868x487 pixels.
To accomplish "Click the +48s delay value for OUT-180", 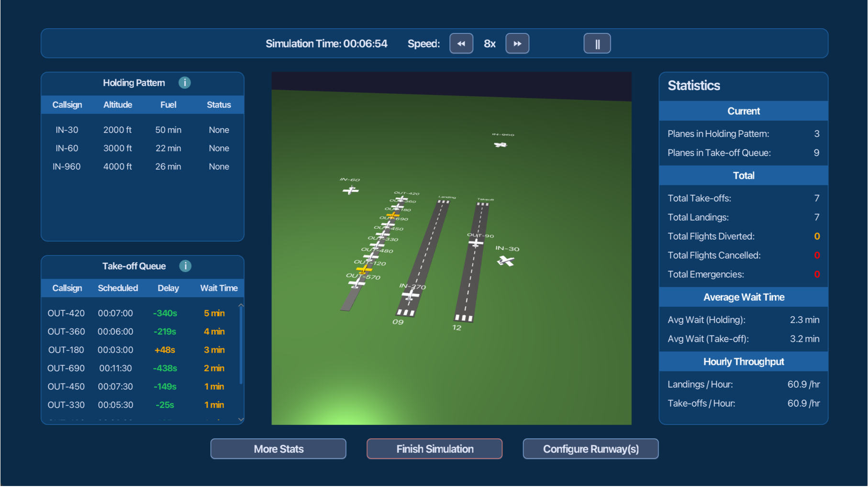I will 165,350.
